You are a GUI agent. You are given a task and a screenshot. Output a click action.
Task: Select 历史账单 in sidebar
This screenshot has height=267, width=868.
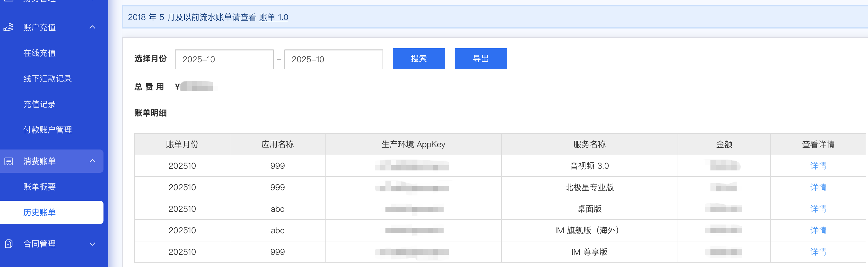point(40,212)
